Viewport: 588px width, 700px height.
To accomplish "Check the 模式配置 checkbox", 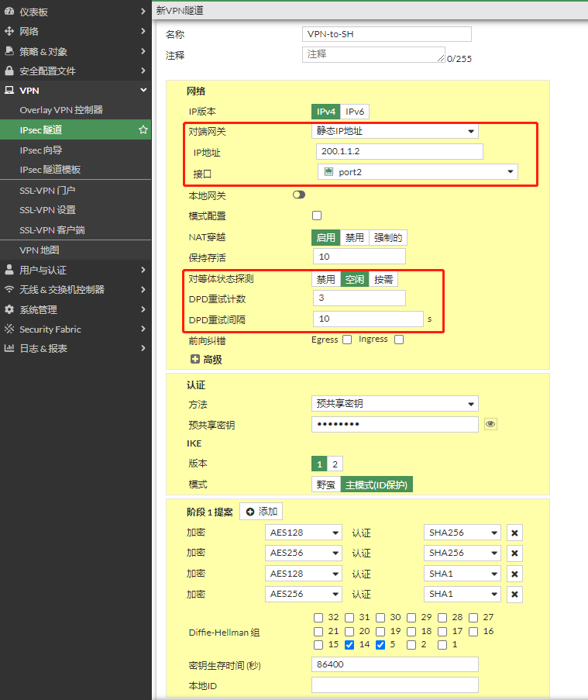I will [317, 216].
